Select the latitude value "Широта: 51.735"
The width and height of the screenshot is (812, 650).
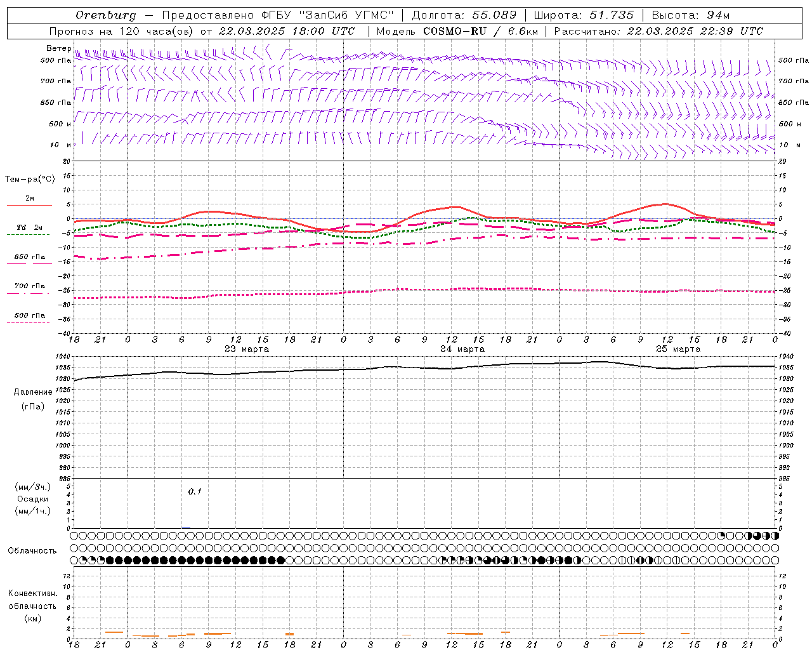pos(584,15)
